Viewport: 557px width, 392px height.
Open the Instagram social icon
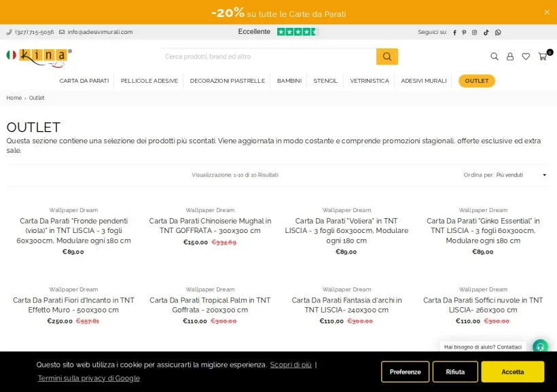tap(475, 33)
